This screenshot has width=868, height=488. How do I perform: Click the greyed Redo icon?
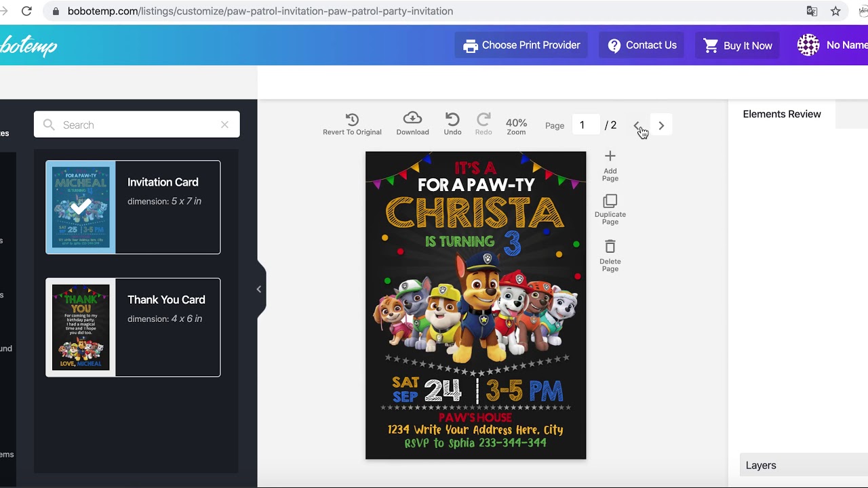coord(484,119)
